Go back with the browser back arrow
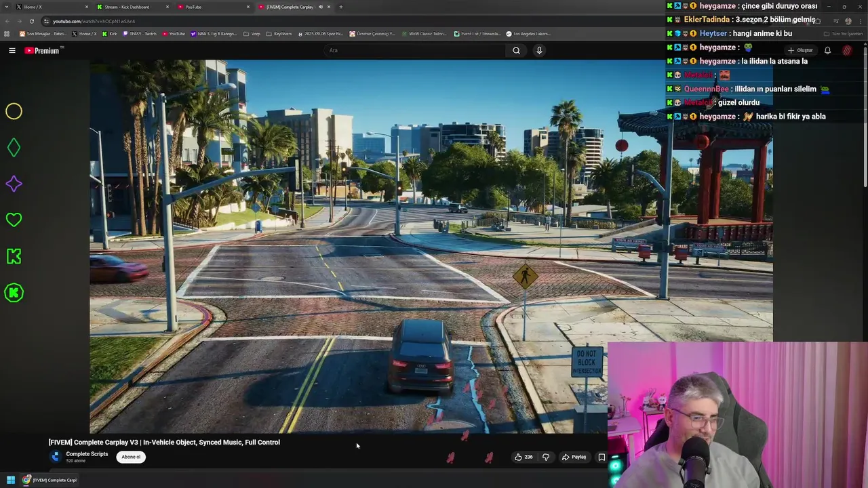This screenshot has width=868, height=488. pyautogui.click(x=7, y=21)
